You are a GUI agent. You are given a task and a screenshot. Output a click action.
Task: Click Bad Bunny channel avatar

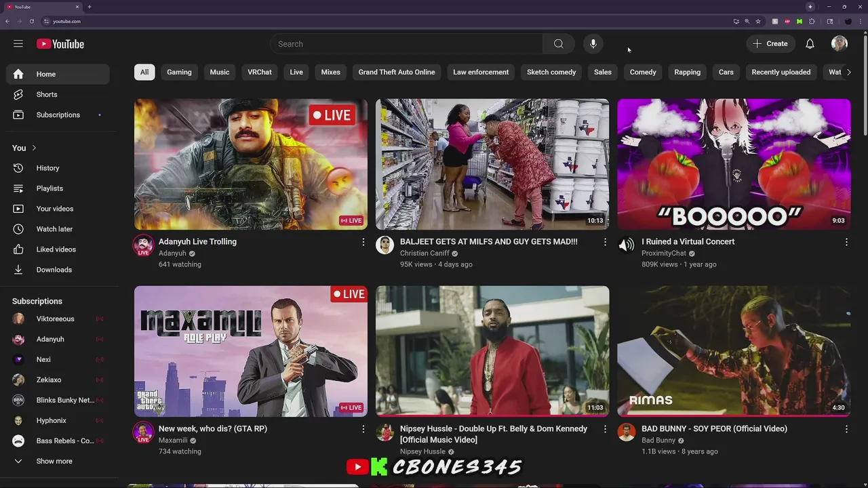[x=627, y=432]
